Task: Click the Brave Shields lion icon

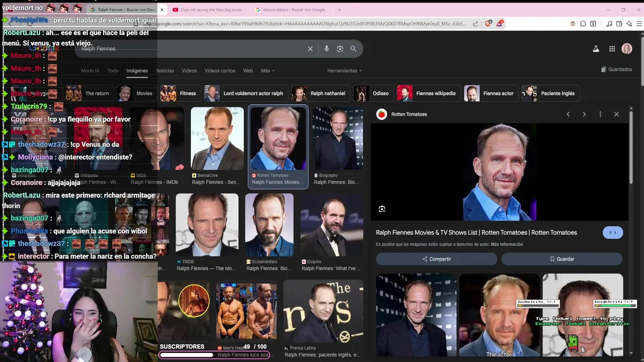Action: tap(488, 24)
